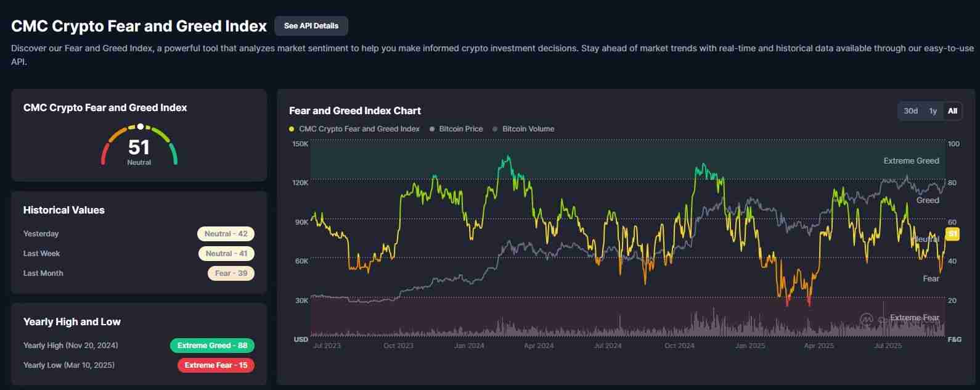Toggle CMC Crypto Fear and Greed Index legend label
Image resolution: width=980 pixels, height=390 pixels.
pos(359,129)
